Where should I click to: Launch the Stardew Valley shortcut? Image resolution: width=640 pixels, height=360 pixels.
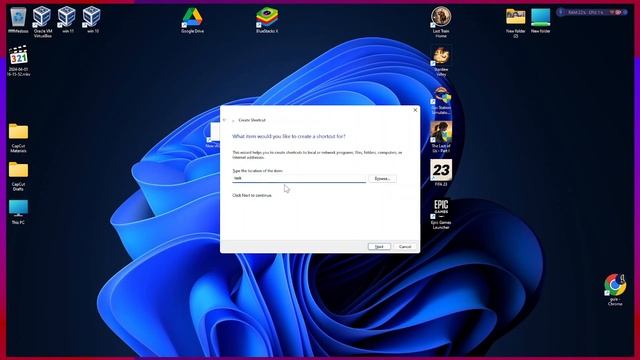[x=441, y=61]
